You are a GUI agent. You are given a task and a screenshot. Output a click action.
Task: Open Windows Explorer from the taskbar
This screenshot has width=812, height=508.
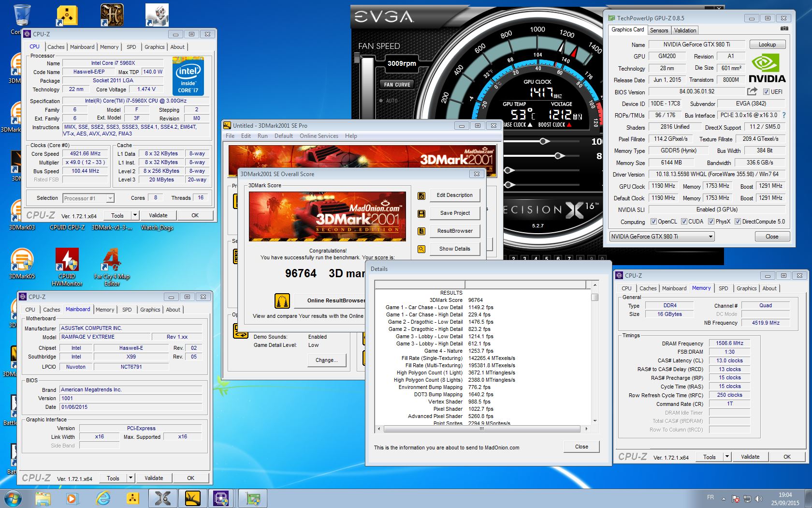click(43, 498)
